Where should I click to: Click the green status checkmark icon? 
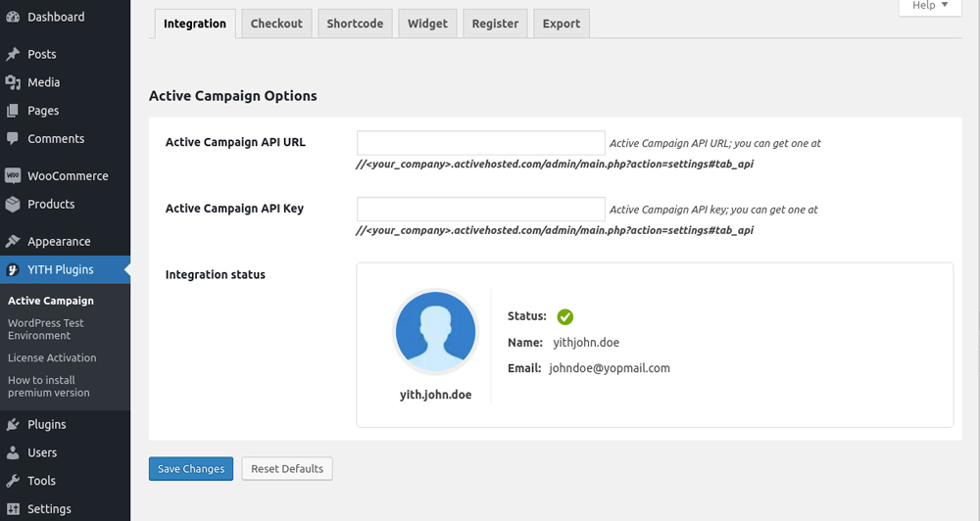pos(565,316)
